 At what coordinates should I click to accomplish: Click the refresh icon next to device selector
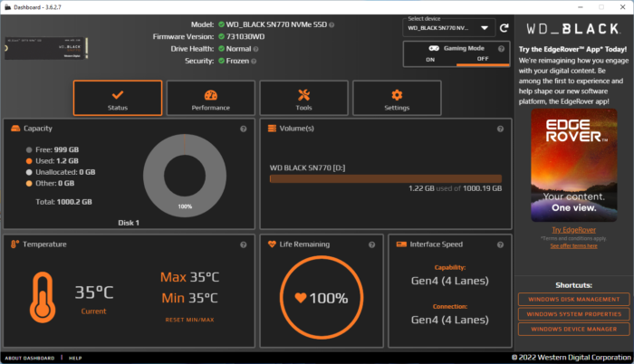click(504, 27)
